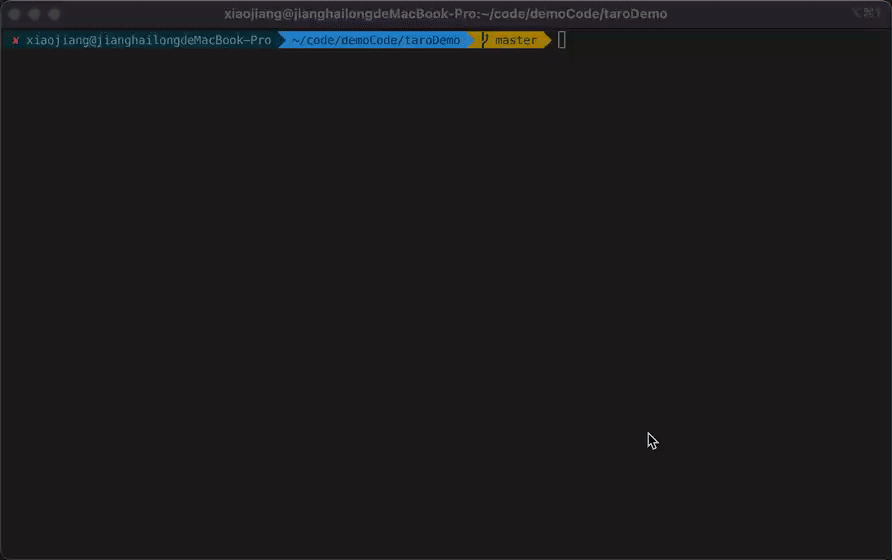Click the window title bar text

tap(445, 14)
